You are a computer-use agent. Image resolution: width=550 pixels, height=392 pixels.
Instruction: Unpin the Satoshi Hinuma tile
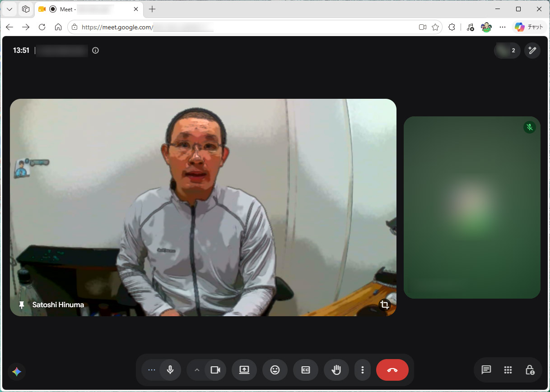pyautogui.click(x=22, y=305)
